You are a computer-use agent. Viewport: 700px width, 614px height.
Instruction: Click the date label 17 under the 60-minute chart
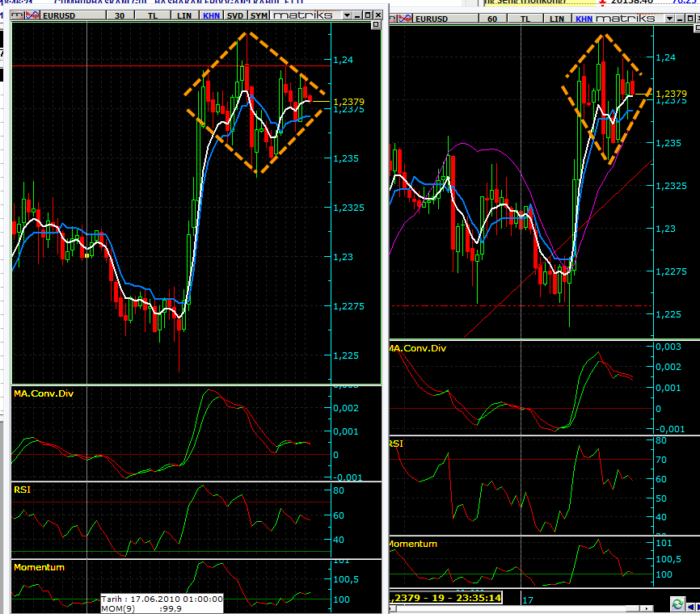click(528, 600)
